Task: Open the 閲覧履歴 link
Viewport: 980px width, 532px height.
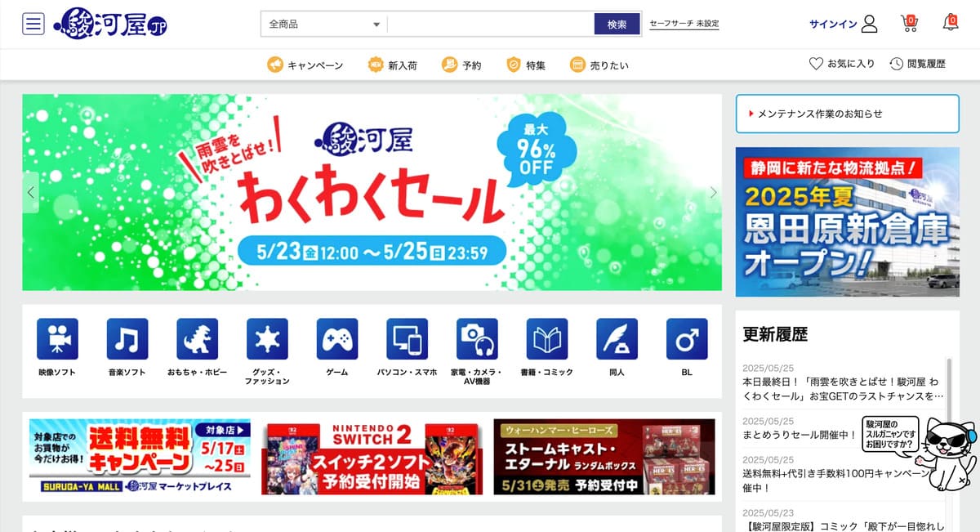Action: tap(917, 64)
